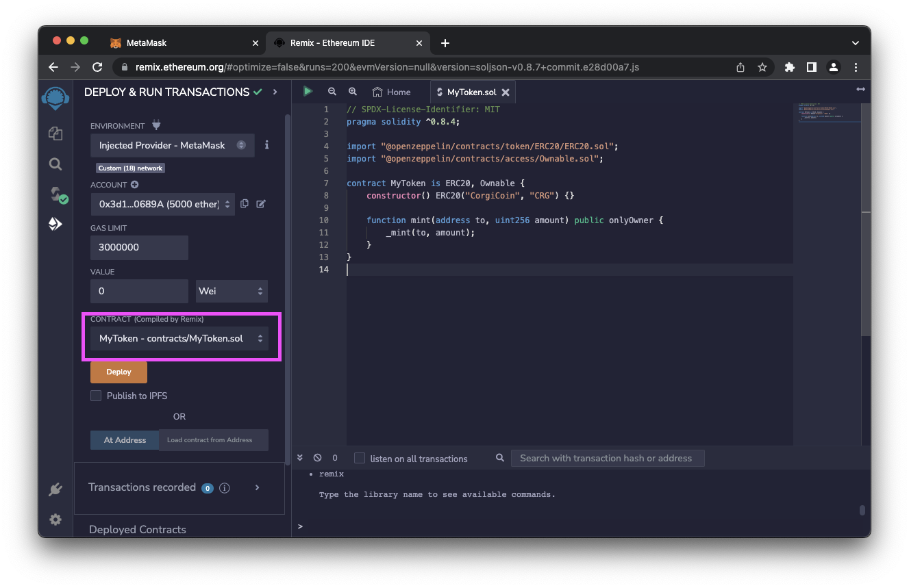The height and width of the screenshot is (588, 909).
Task: Click the magnifier icon in the terminal bar
Action: coord(500,458)
